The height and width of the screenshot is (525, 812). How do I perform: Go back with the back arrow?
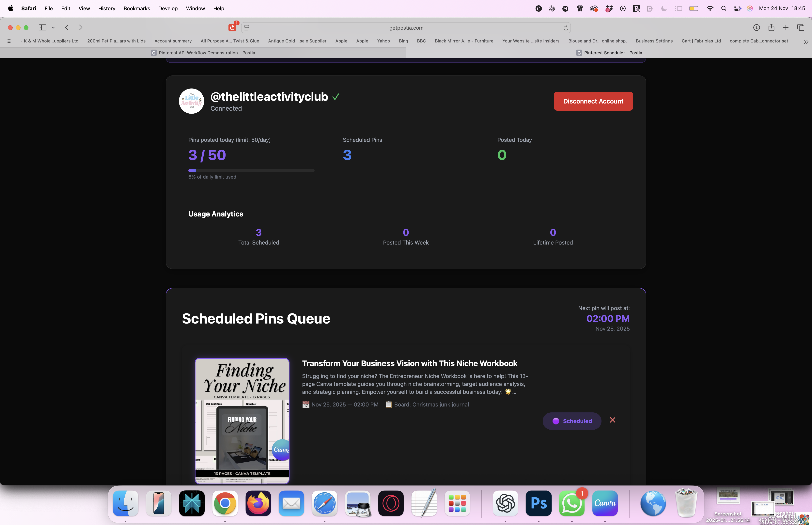pyautogui.click(x=67, y=28)
